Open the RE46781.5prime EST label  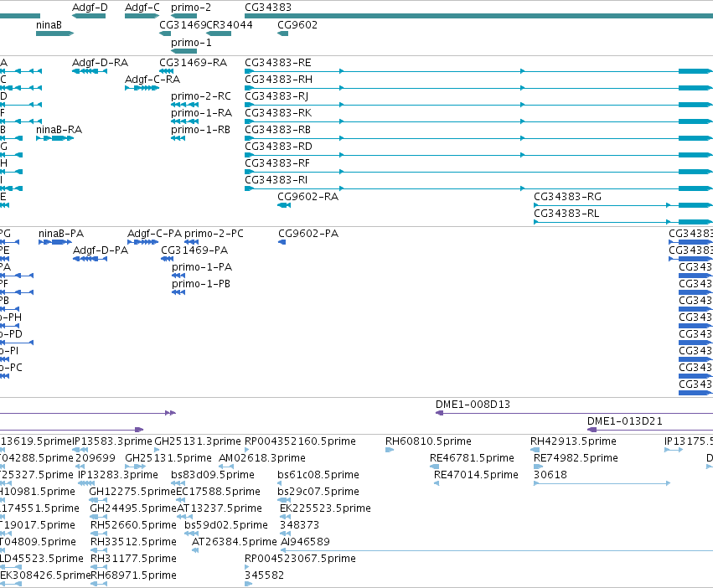472,459
